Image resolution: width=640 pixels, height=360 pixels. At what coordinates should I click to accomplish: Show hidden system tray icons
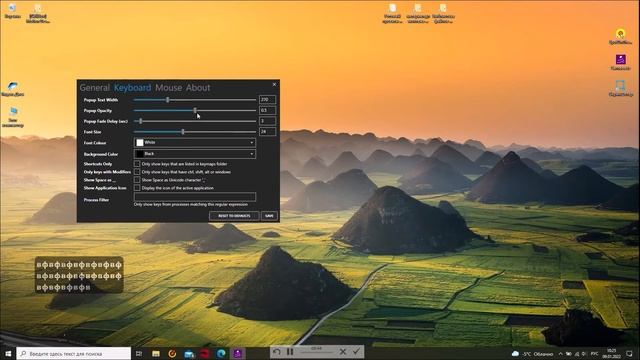(560, 353)
